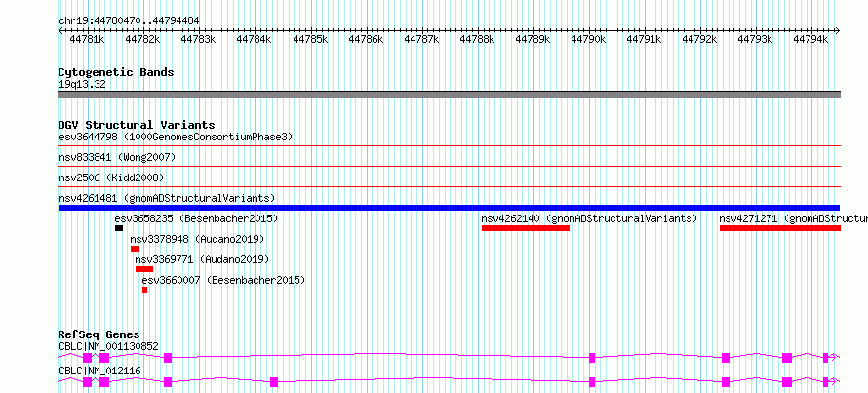Open variant nsv2506 (Kidd2008) label
This screenshot has height=393, width=868.
111,177
